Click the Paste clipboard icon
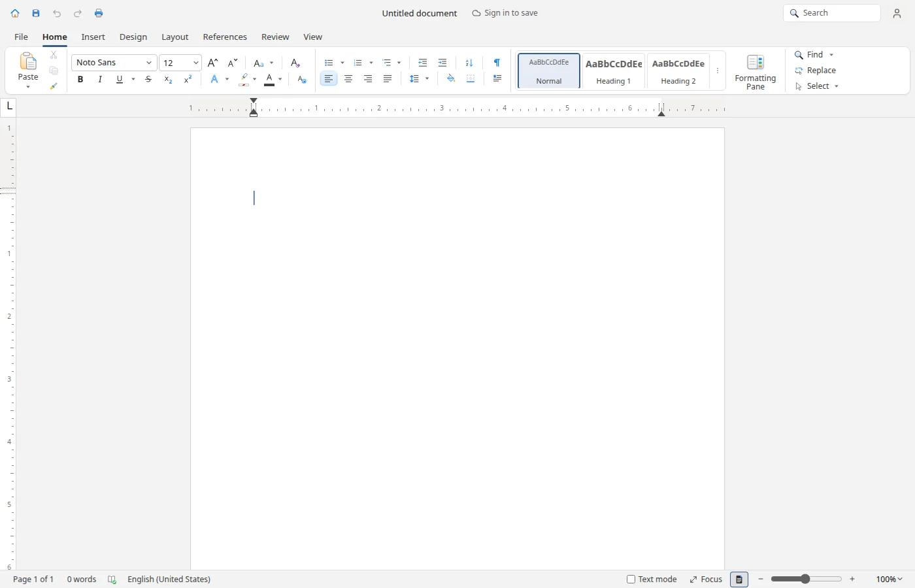 28,61
